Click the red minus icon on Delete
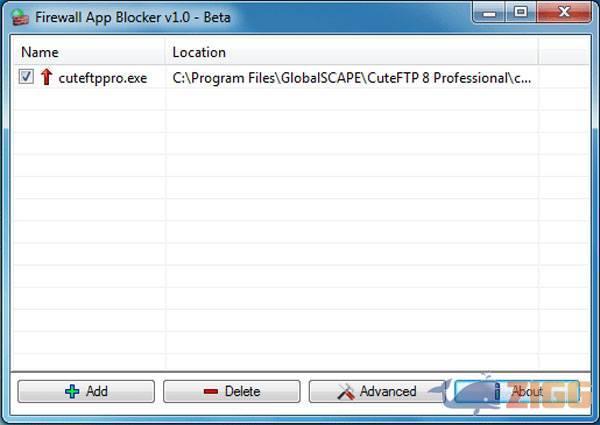This screenshot has width=600, height=425. [x=211, y=391]
